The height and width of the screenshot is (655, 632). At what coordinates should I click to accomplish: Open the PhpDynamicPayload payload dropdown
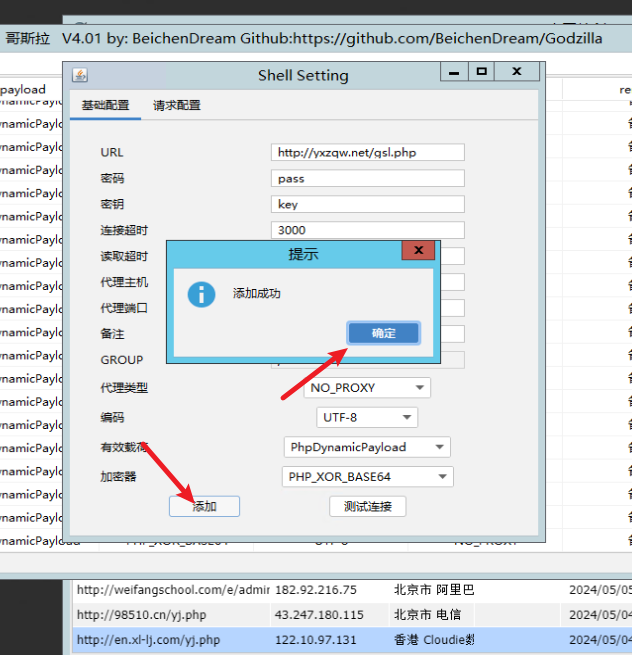pyautogui.click(x=367, y=447)
